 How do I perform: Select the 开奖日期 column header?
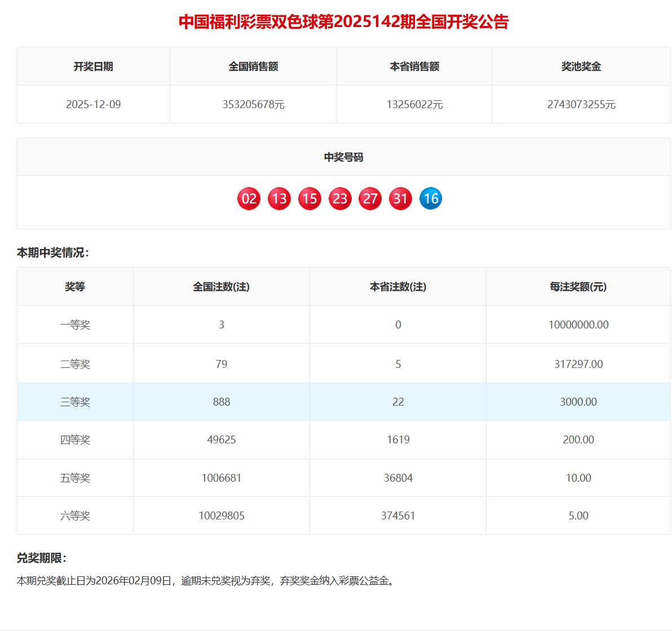[x=94, y=66]
